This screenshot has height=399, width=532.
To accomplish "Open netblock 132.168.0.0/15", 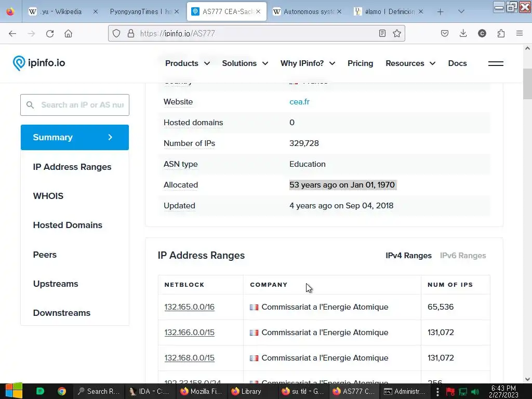I will (189, 358).
